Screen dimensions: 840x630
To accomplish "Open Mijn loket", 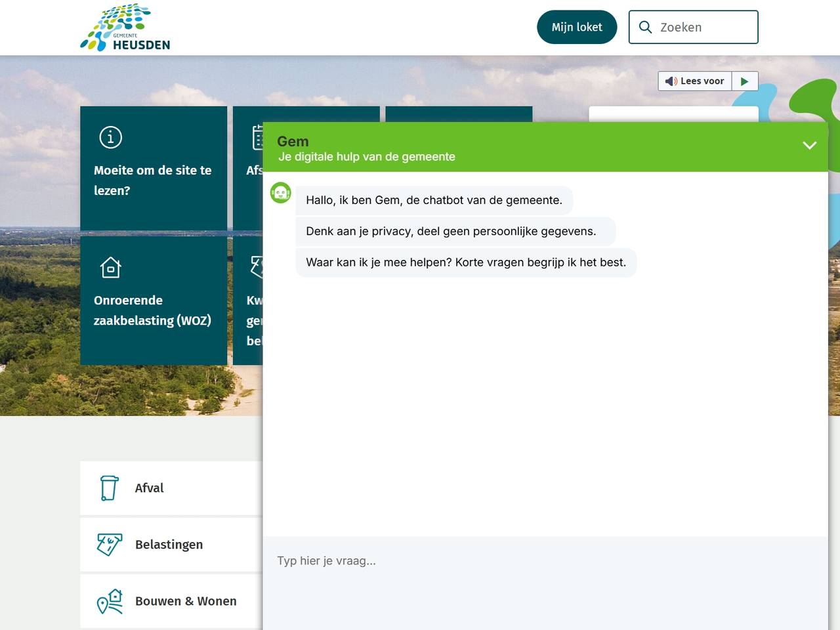I will 576,28.
